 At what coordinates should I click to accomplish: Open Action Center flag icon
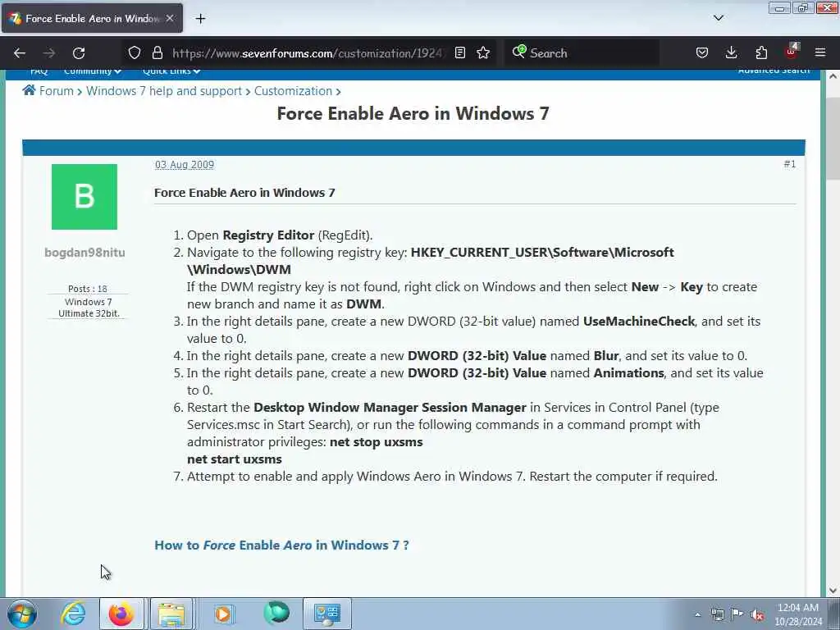[737, 614]
